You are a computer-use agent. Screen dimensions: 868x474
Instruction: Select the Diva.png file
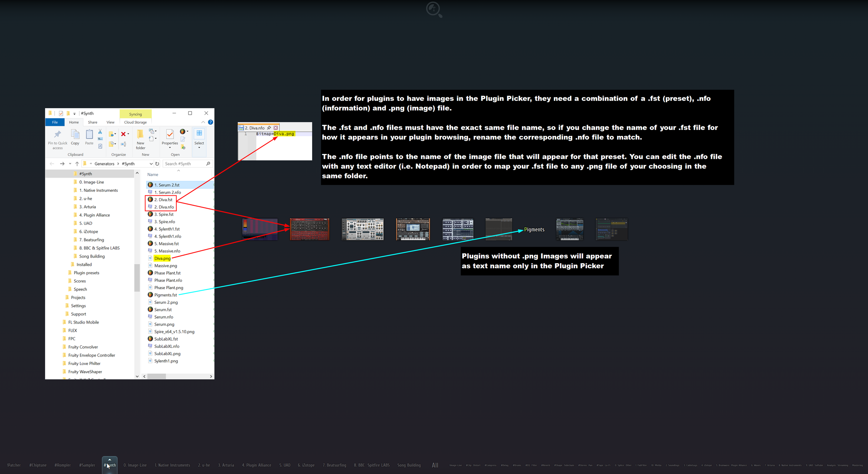pos(162,259)
